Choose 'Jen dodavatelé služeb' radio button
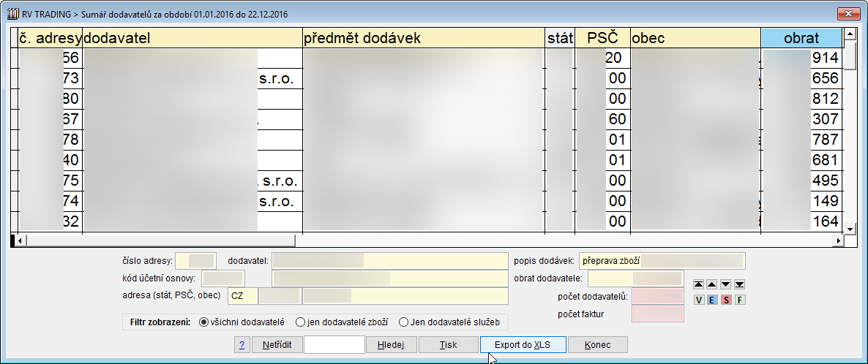 (403, 322)
